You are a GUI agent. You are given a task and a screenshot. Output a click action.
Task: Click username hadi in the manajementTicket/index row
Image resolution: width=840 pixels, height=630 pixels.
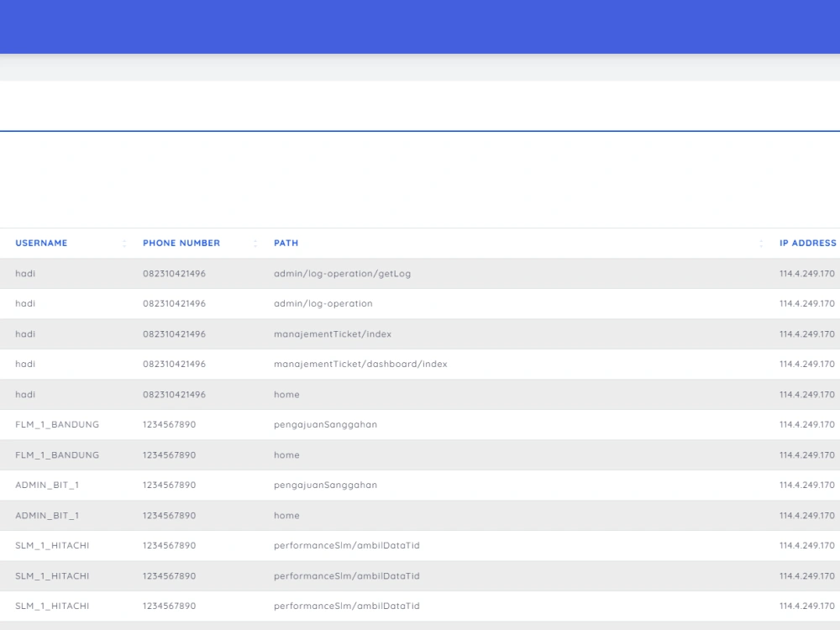click(x=25, y=334)
